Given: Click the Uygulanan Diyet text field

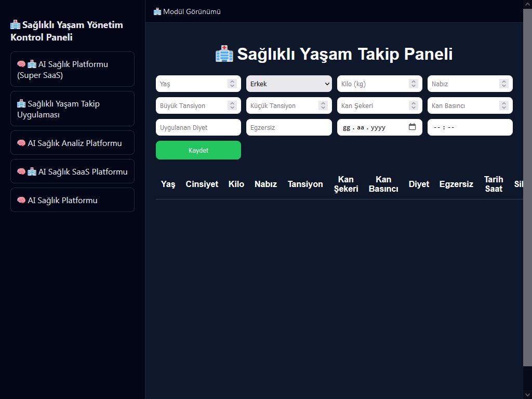Looking at the screenshot, I should (198, 127).
